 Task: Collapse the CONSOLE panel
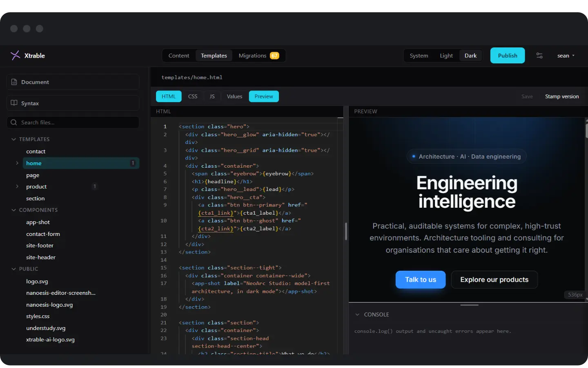(x=357, y=314)
